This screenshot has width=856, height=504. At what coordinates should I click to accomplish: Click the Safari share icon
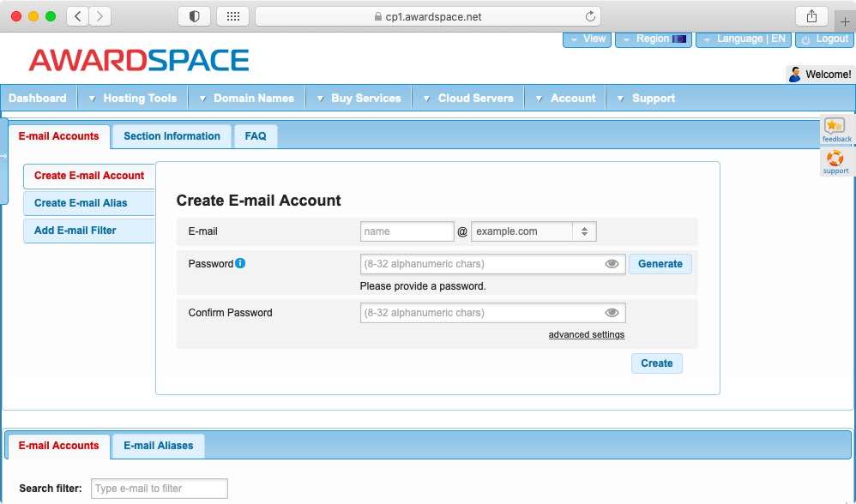click(811, 15)
